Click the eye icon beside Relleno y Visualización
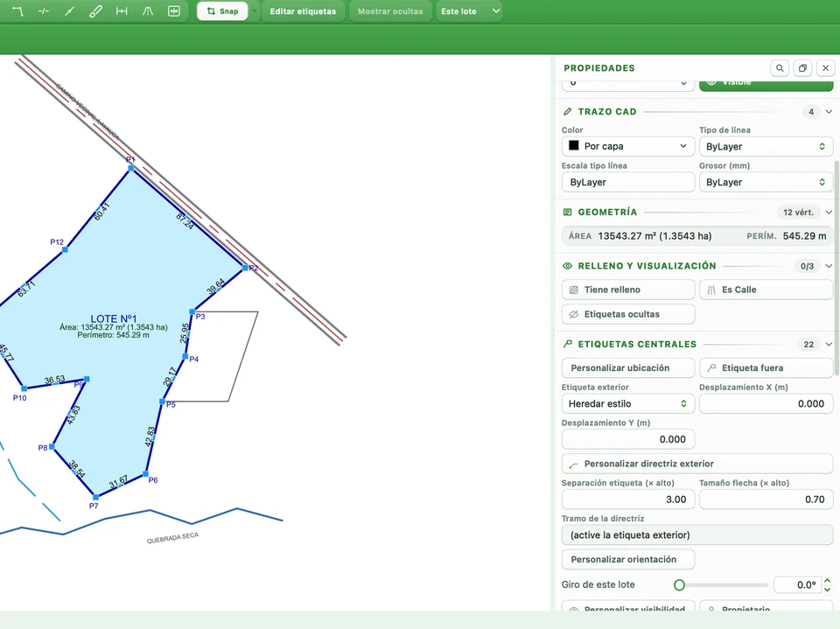 coord(567,266)
